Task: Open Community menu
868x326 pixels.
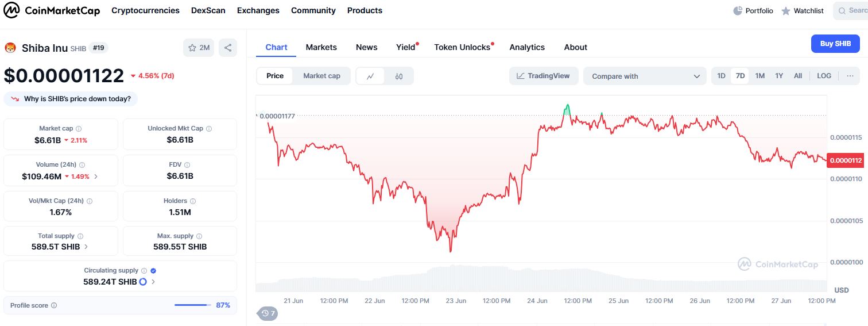Action: click(x=313, y=10)
